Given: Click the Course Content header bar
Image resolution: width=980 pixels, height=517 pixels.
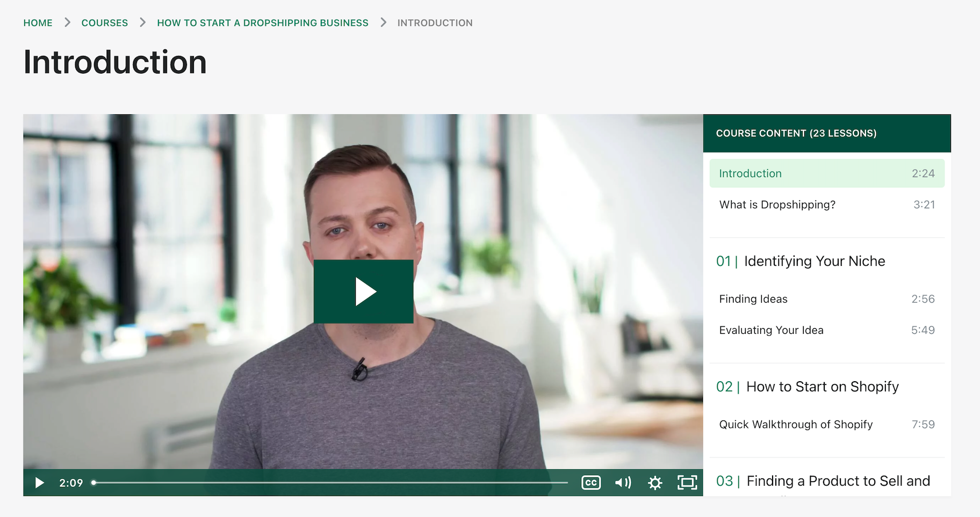Looking at the screenshot, I should pyautogui.click(x=827, y=133).
